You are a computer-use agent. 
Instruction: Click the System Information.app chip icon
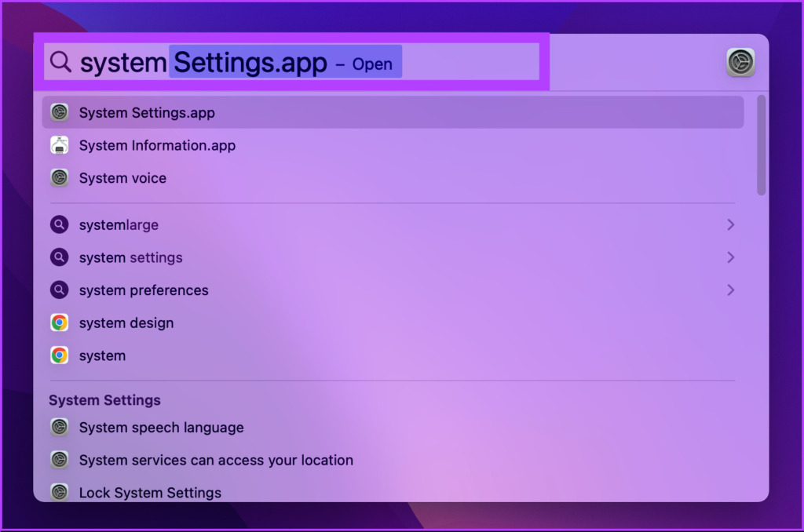60,145
